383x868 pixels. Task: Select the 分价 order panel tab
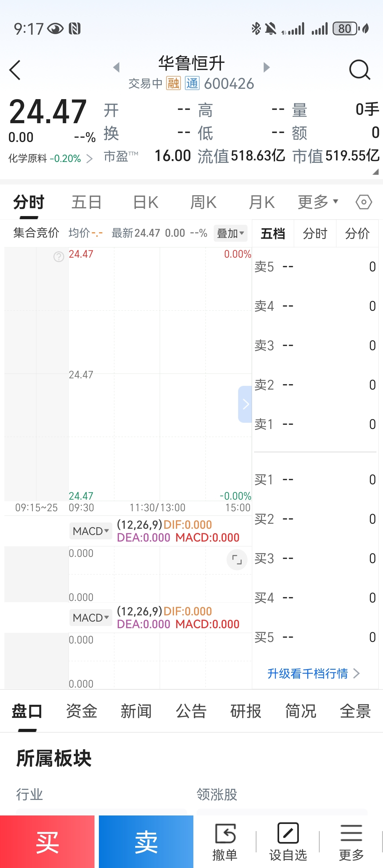[x=357, y=233]
